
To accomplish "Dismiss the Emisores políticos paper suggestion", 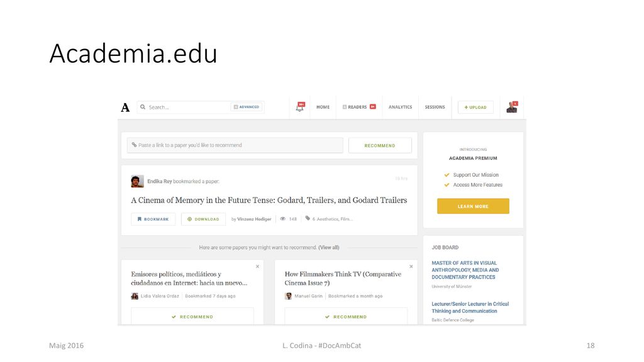I will click(x=257, y=266).
